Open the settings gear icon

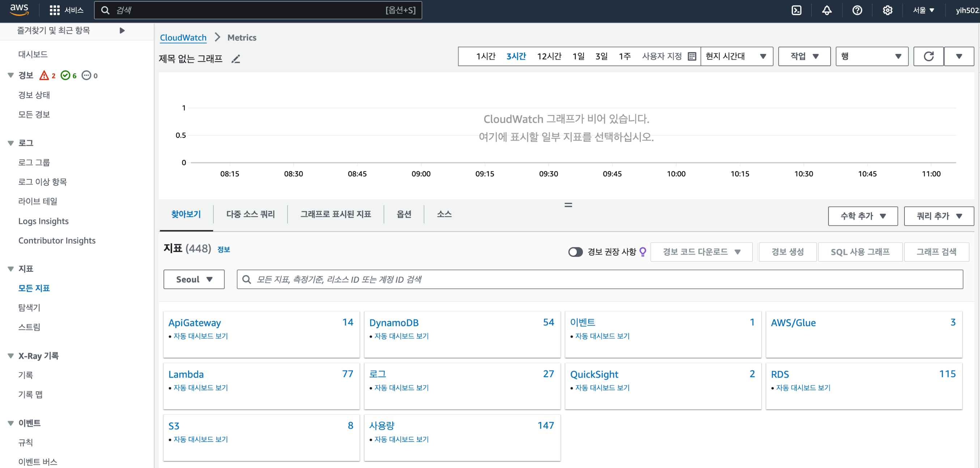click(887, 10)
